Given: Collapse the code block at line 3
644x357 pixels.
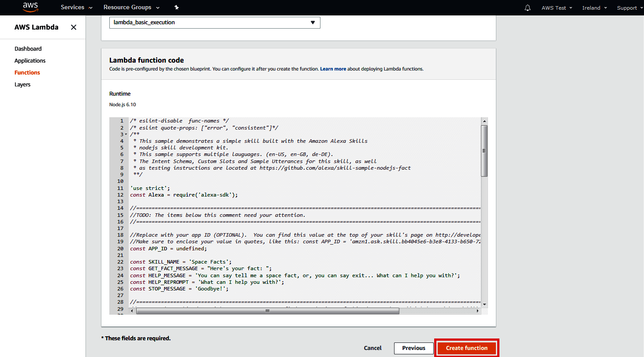Looking at the screenshot, I should (125, 134).
